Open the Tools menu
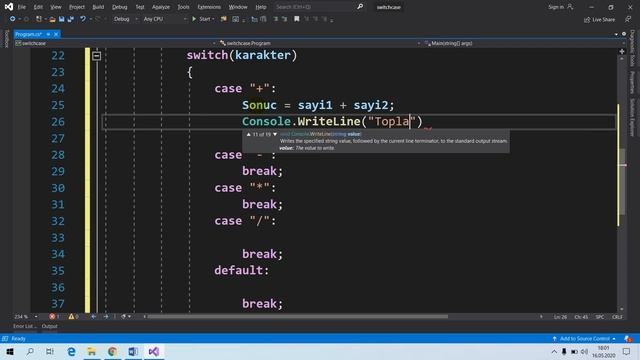This screenshot has width=640, height=360. (183, 7)
